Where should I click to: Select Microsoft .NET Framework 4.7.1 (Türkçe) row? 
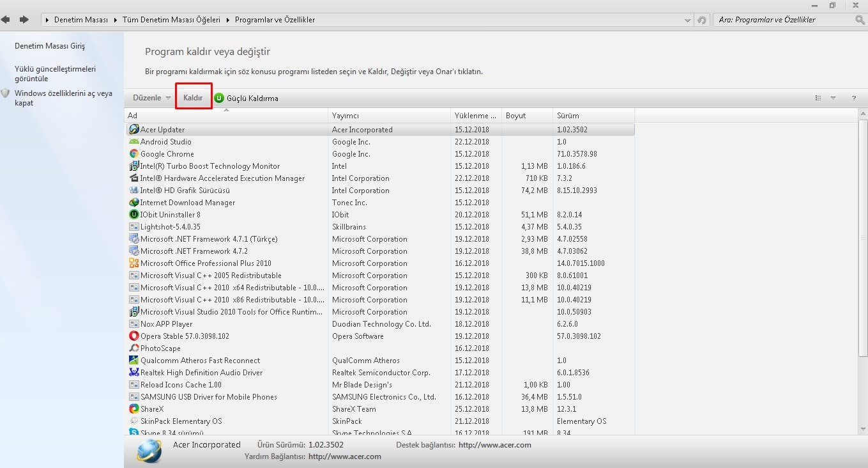[380, 239]
